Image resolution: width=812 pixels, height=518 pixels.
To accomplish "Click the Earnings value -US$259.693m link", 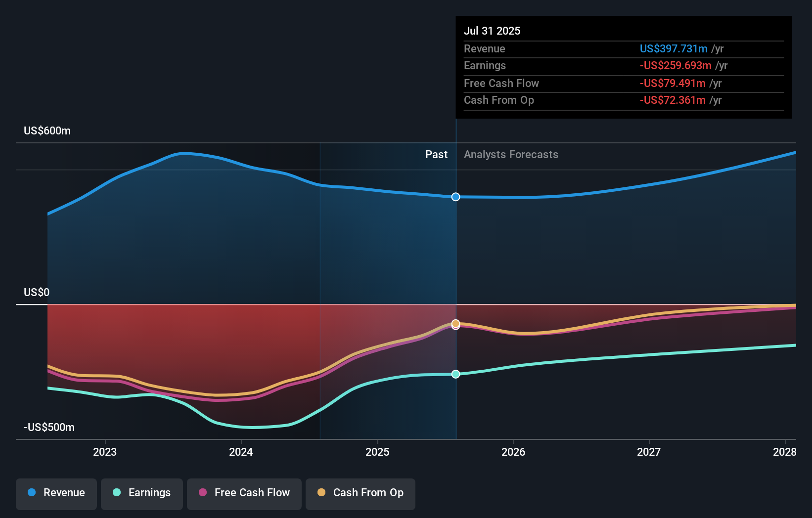I will point(676,65).
